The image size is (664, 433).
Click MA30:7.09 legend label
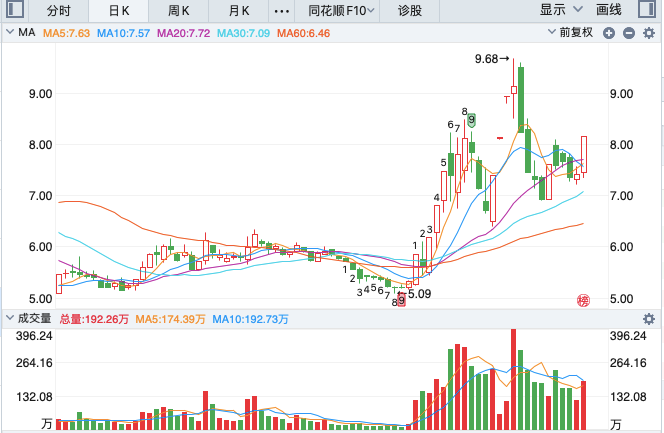pyautogui.click(x=243, y=33)
